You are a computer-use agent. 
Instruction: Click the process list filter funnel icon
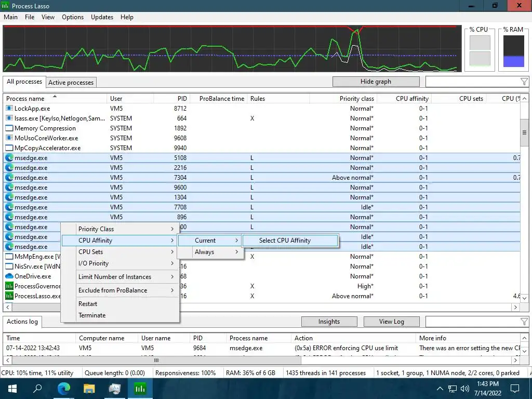524,82
